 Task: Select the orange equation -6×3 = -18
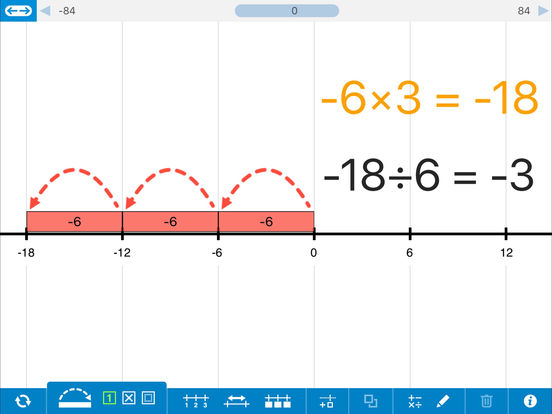coord(429,98)
